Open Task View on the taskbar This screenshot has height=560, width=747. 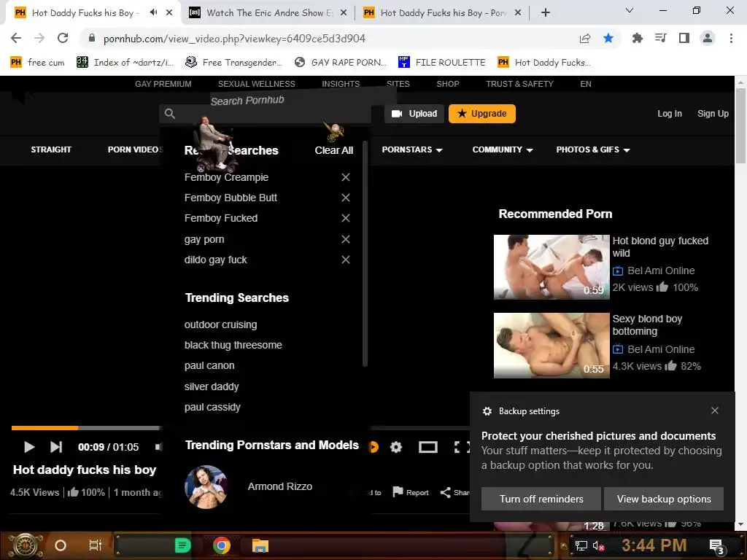(96, 545)
